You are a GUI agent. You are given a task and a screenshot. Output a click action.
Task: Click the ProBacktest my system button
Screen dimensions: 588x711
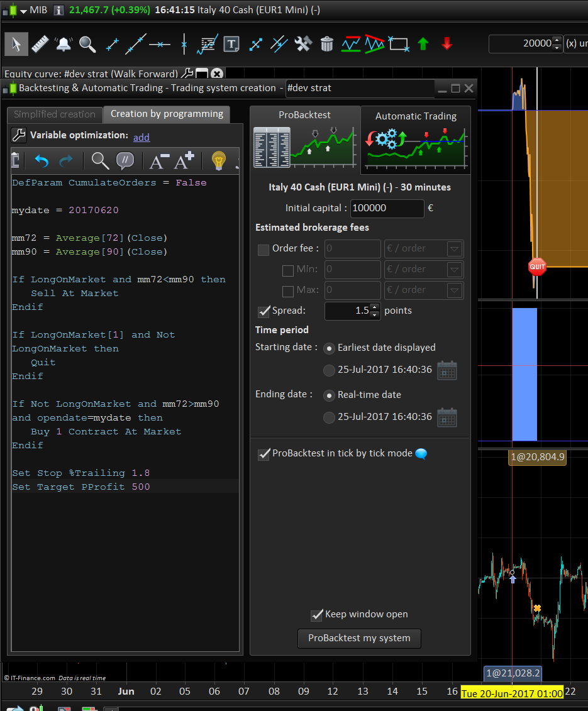click(359, 638)
